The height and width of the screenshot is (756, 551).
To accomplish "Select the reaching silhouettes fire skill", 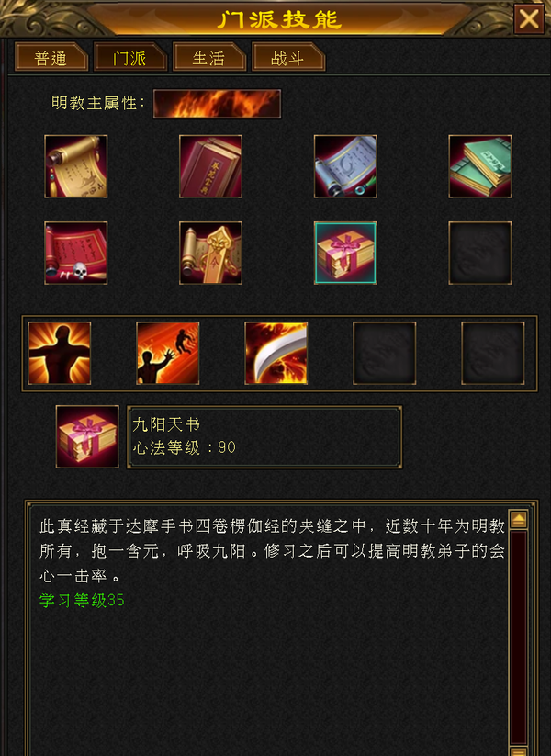I will click(168, 353).
